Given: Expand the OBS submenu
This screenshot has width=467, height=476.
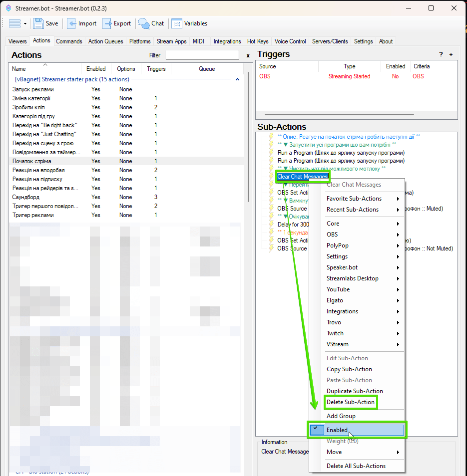Looking at the screenshot, I should pos(363,235).
